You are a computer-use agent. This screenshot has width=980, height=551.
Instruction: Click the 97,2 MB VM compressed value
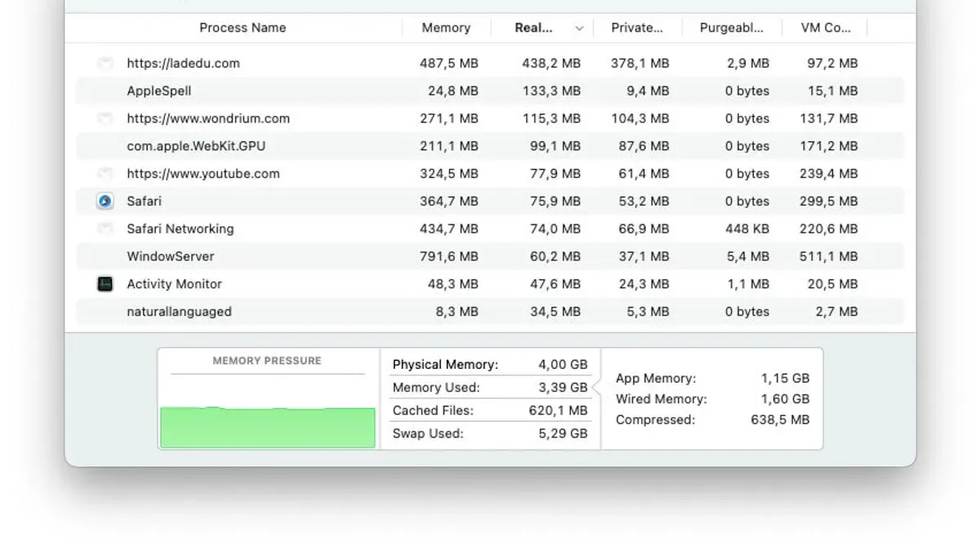click(x=832, y=63)
